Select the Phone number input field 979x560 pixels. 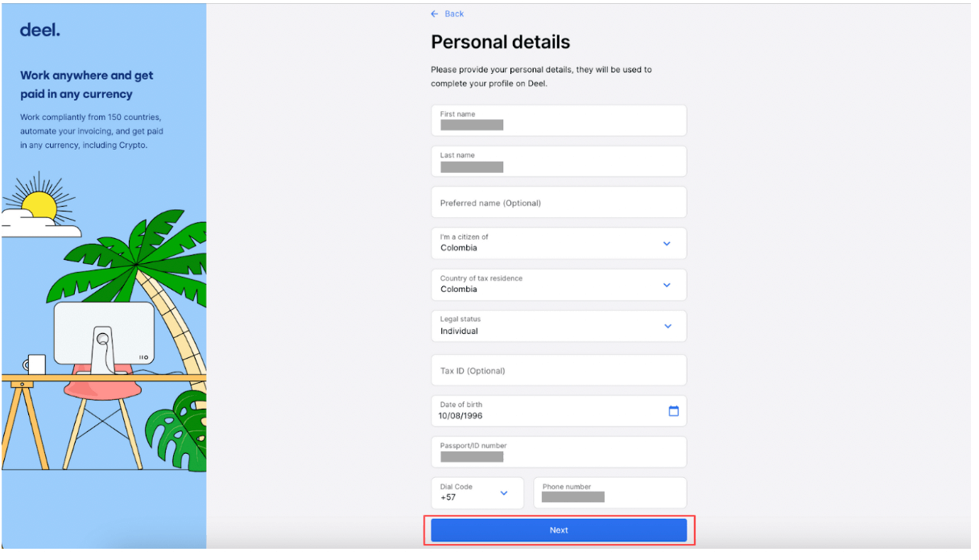pos(609,492)
